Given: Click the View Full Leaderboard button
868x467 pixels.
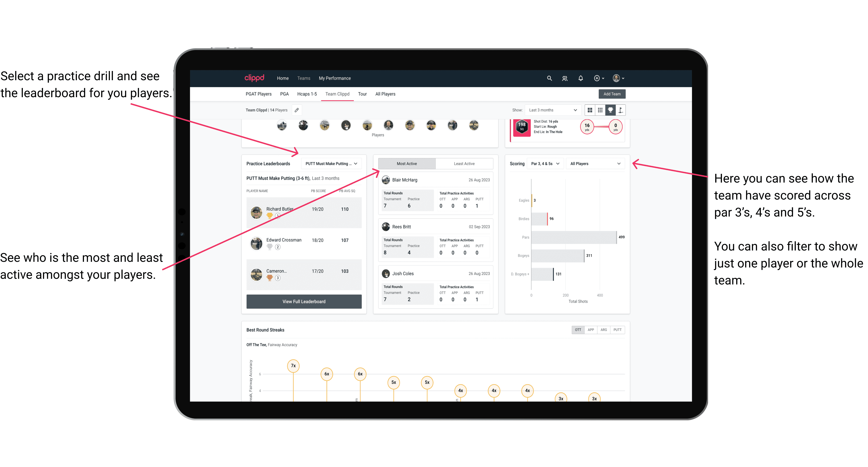Looking at the screenshot, I should tap(304, 301).
